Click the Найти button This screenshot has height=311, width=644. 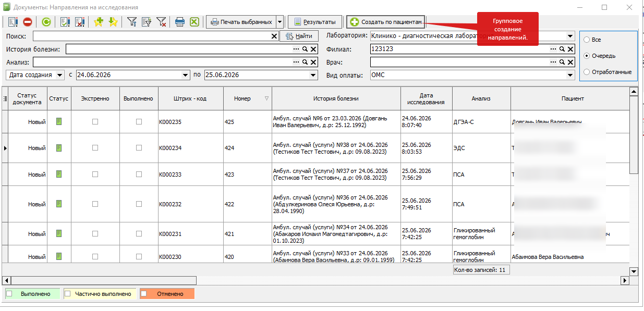pos(299,36)
